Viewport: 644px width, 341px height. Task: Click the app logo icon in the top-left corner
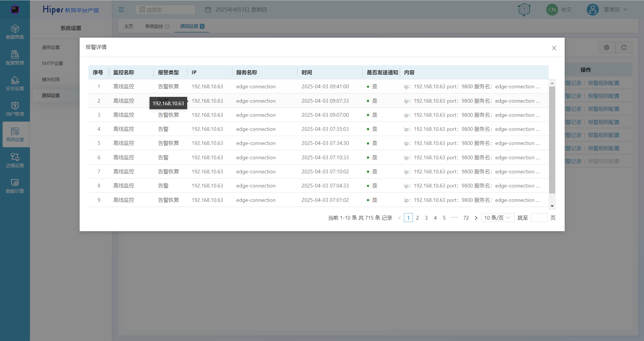click(x=15, y=9)
